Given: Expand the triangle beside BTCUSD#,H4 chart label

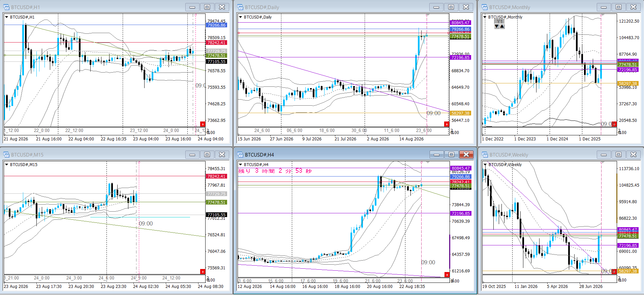Looking at the screenshot, I should point(240,165).
